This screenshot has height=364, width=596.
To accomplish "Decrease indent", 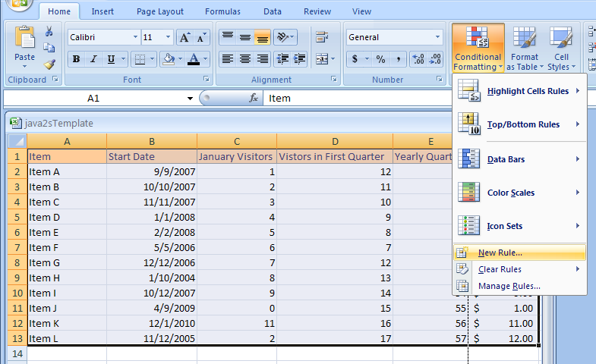I will pos(282,59).
